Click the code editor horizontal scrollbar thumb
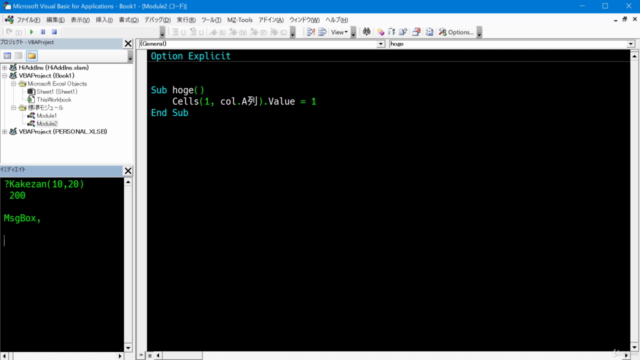Viewport: 640px width, 360px height. click(182, 356)
